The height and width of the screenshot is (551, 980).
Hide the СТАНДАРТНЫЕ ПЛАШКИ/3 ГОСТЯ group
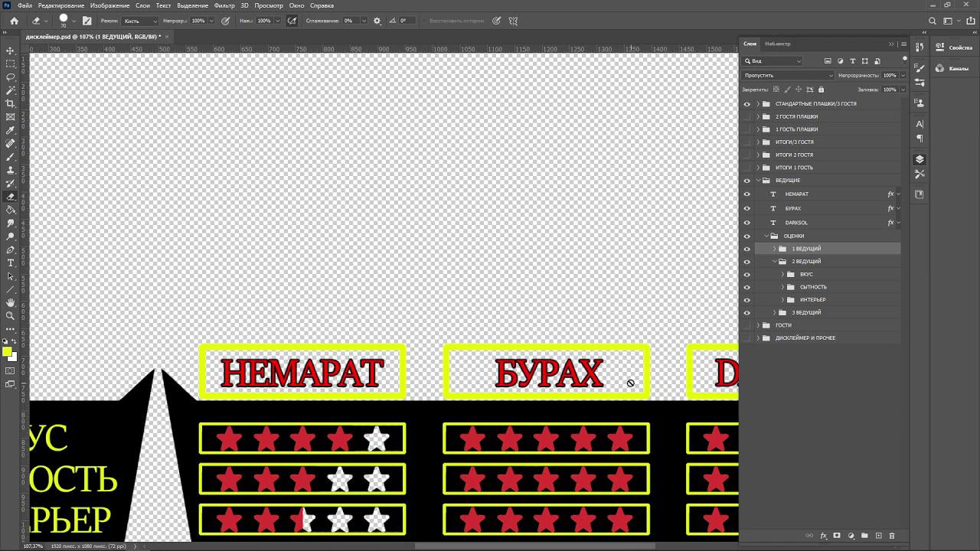pyautogui.click(x=747, y=103)
